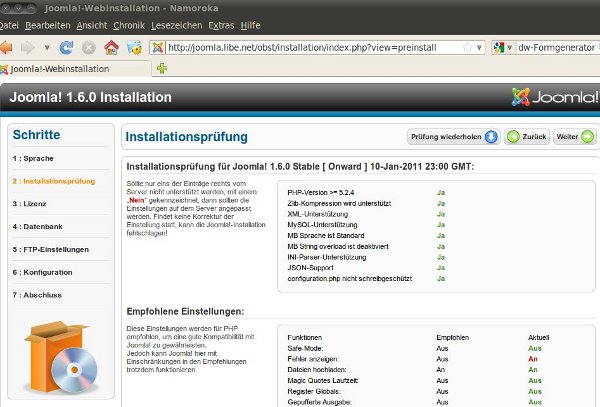Open the Bearbeiten menu
Image resolution: width=600 pixels, height=407 pixels.
[48, 25]
